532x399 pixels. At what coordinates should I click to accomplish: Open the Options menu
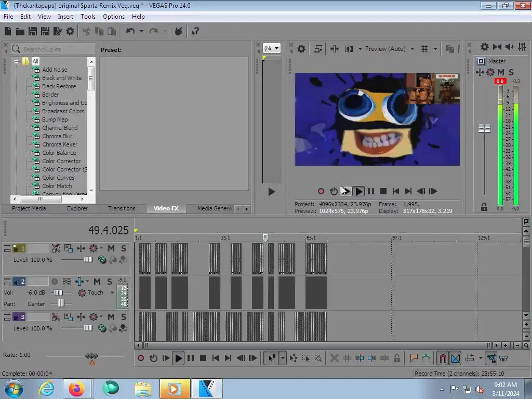[114, 17]
